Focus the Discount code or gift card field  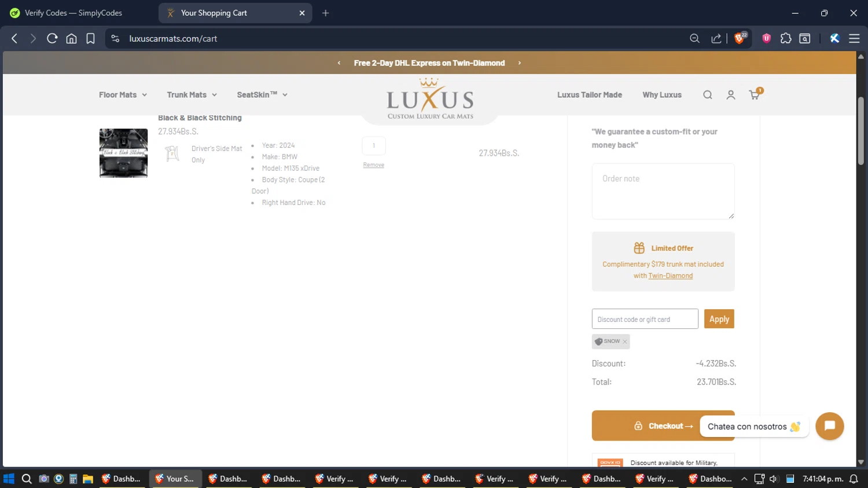645,319
